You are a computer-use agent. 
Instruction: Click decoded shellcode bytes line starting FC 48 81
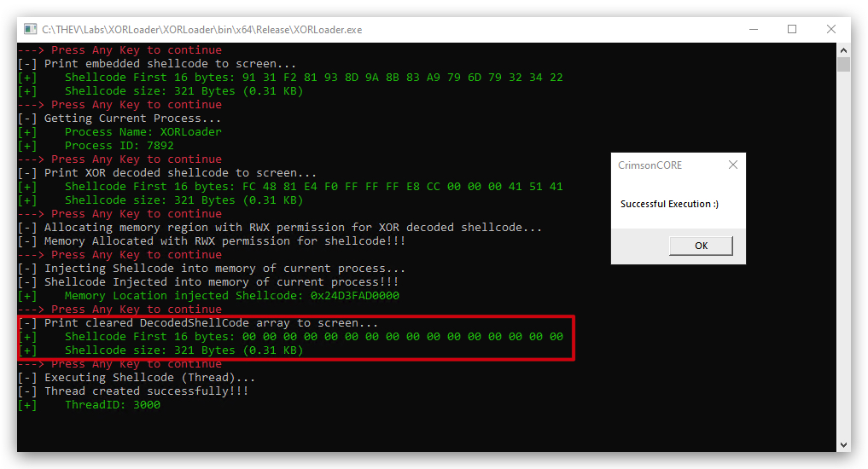click(290, 187)
